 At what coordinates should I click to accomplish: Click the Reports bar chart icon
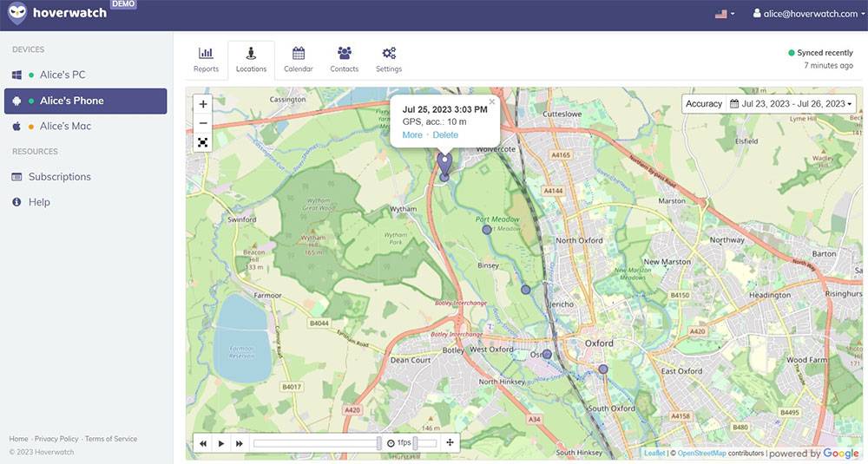click(206, 53)
